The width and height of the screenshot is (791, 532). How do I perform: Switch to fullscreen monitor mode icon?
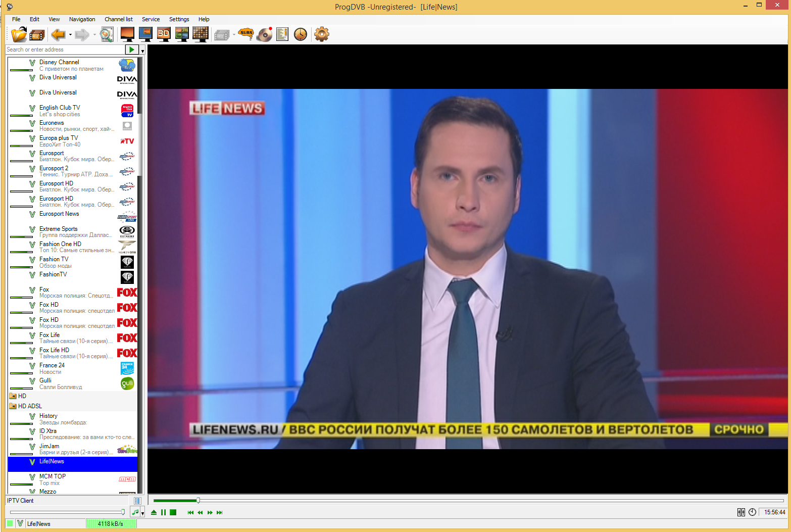(127, 34)
